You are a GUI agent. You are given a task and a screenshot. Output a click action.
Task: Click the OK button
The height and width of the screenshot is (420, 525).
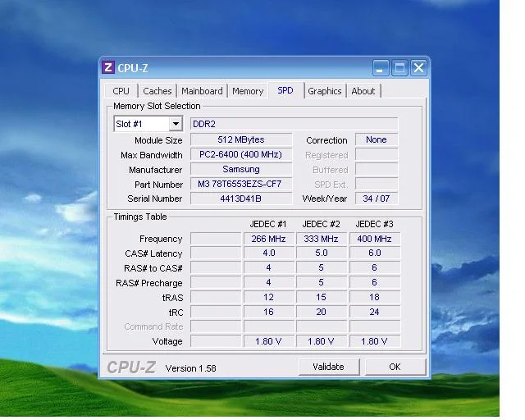click(x=395, y=367)
